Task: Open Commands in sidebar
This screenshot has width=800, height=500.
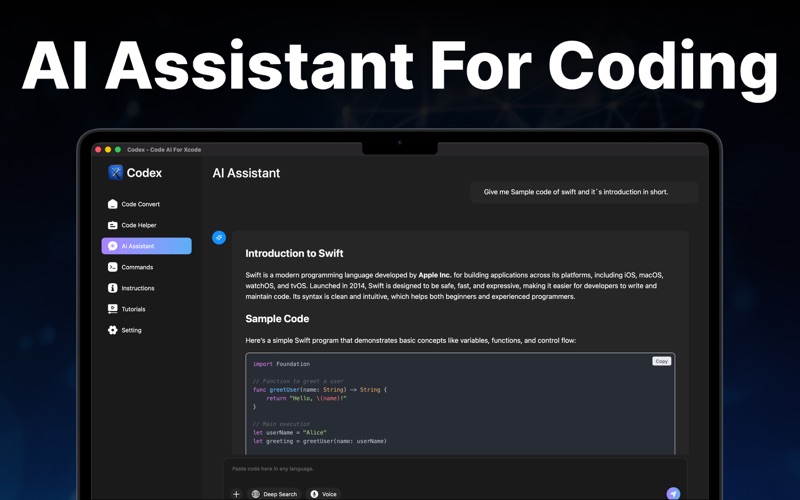Action: 131,267
